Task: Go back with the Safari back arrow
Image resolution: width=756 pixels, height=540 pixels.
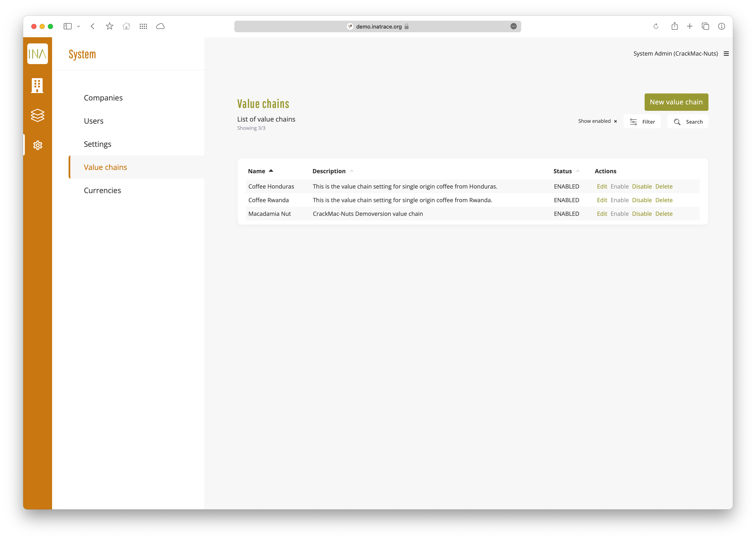Action: click(93, 26)
